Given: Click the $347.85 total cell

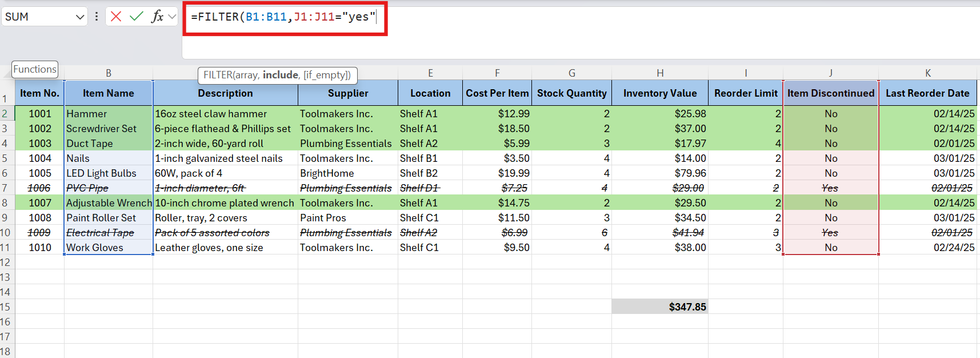Looking at the screenshot, I should click(660, 307).
